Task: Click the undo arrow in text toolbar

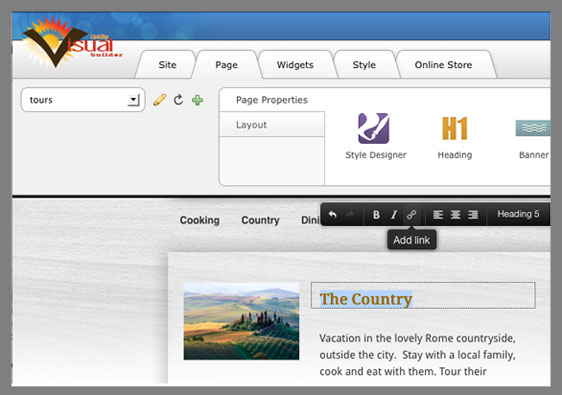Action: click(333, 214)
